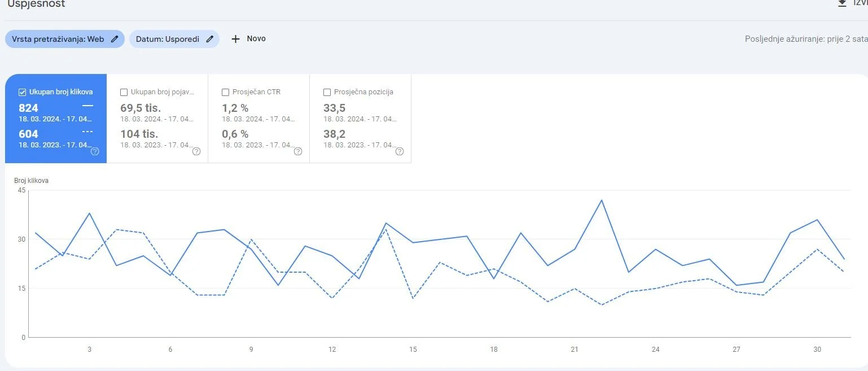Select the 69,5 tis. impressions value
868x371 pixels.
(x=141, y=108)
